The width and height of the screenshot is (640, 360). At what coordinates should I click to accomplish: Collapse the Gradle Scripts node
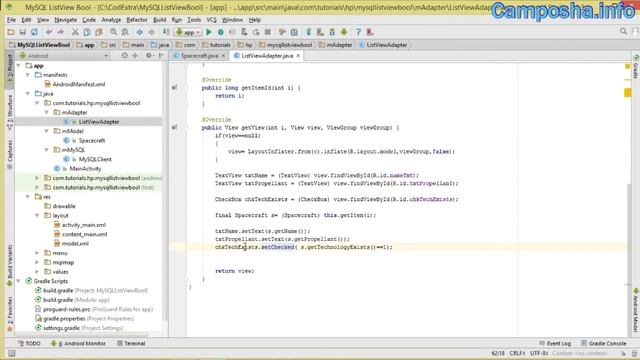click(19, 281)
